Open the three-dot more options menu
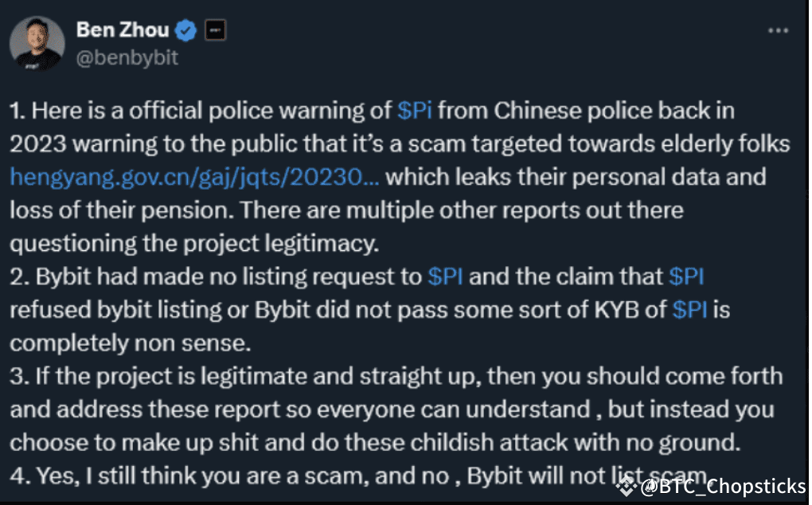Image resolution: width=812 pixels, height=505 pixels. (778, 30)
